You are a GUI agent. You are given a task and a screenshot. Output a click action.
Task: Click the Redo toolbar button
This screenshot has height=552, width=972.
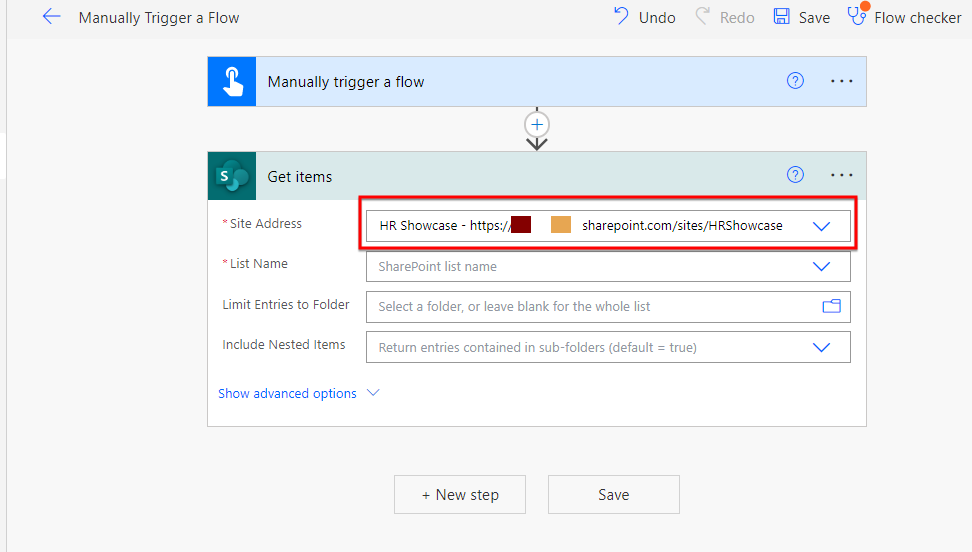(x=725, y=17)
